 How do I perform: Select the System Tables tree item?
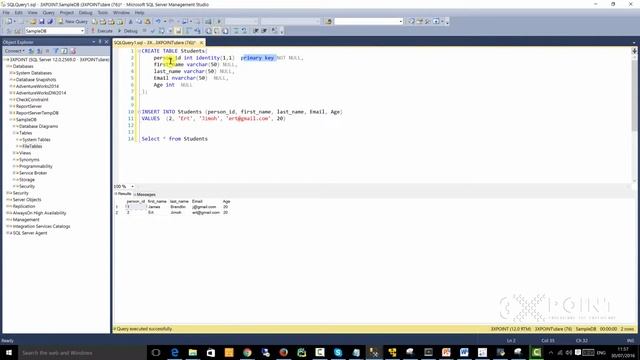tap(36, 140)
